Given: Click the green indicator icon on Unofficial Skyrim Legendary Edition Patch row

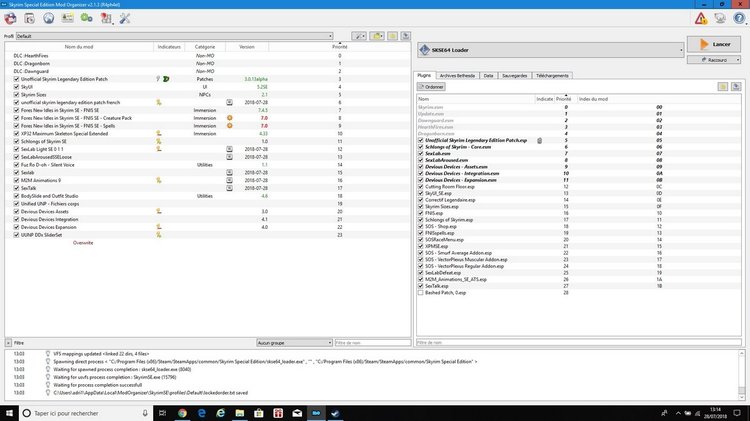Looking at the screenshot, I should 166,79.
